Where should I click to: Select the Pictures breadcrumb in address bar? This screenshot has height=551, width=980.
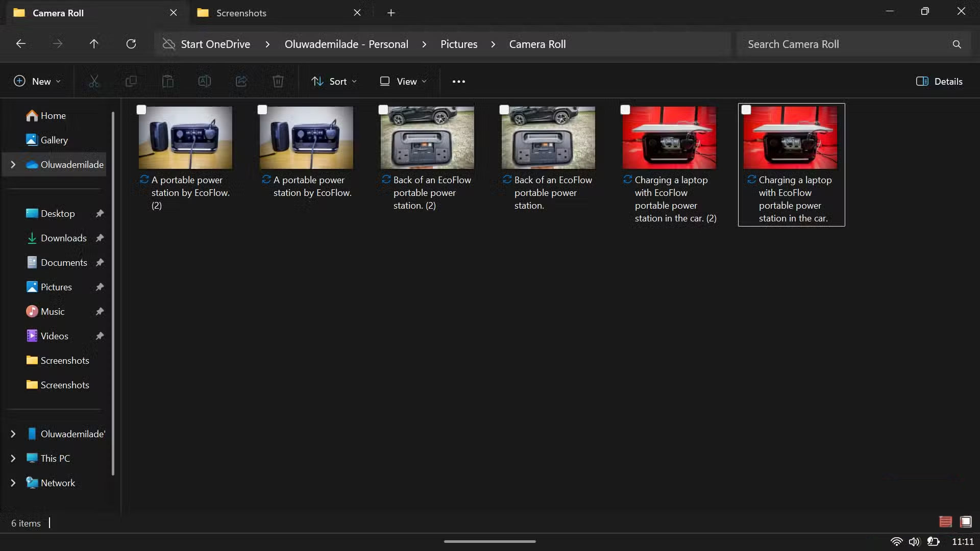tap(458, 44)
